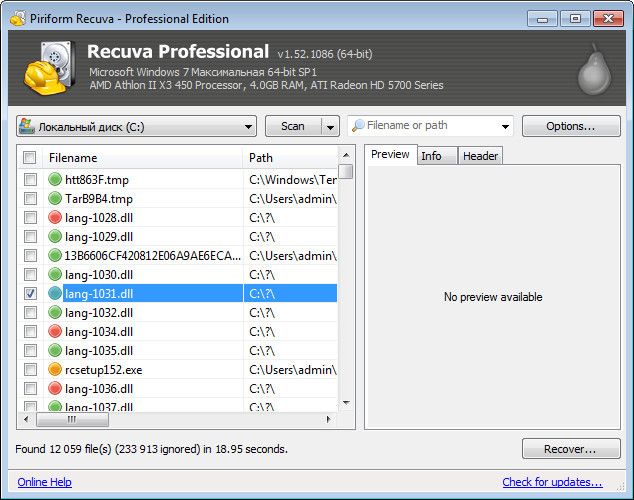This screenshot has width=634, height=500.
Task: Click the green status dot for lang-1029.dll
Action: pyautogui.click(x=55, y=236)
